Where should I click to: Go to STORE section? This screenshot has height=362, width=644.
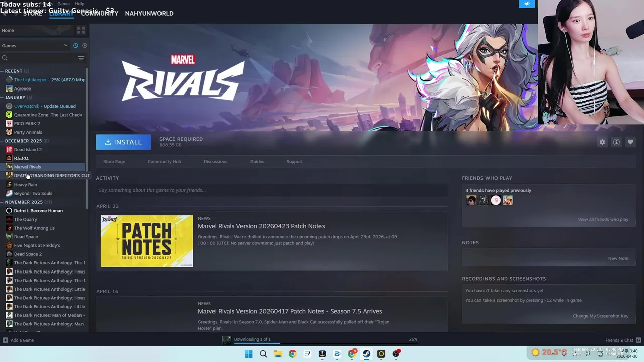click(x=33, y=13)
